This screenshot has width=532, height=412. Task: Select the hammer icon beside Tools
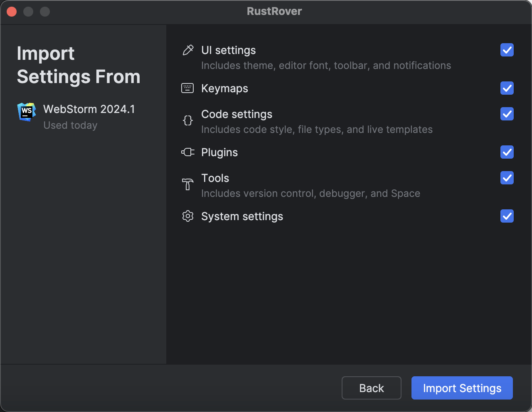click(188, 184)
